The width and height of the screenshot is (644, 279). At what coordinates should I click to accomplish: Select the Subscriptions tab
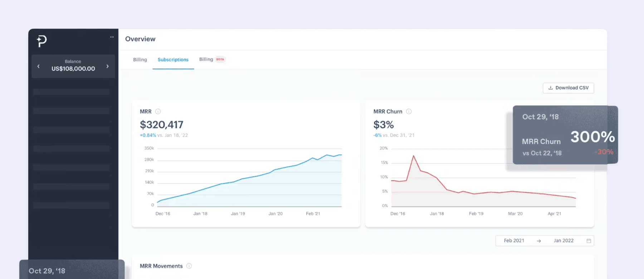pos(173,60)
